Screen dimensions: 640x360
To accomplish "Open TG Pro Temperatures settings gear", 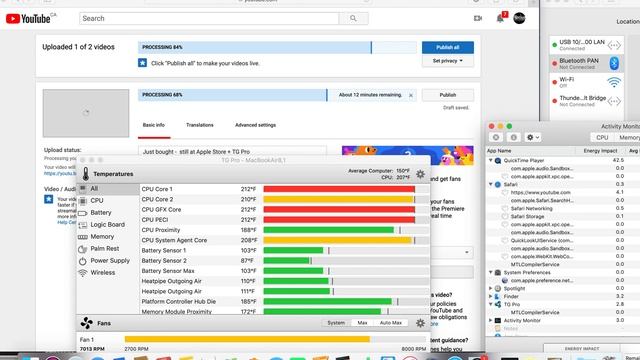I will 420,174.
